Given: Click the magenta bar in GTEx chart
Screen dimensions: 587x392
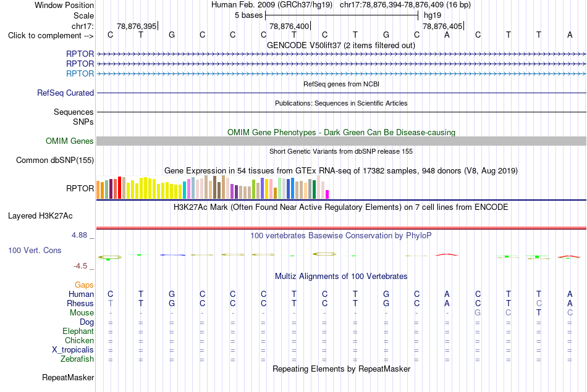Looking at the screenshot, I should pyautogui.click(x=327, y=194).
